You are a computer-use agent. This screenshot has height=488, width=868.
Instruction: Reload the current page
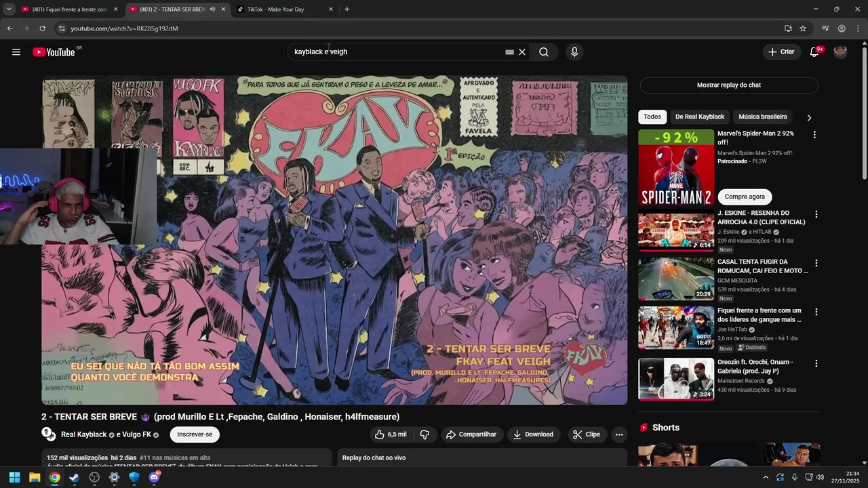pos(42,28)
